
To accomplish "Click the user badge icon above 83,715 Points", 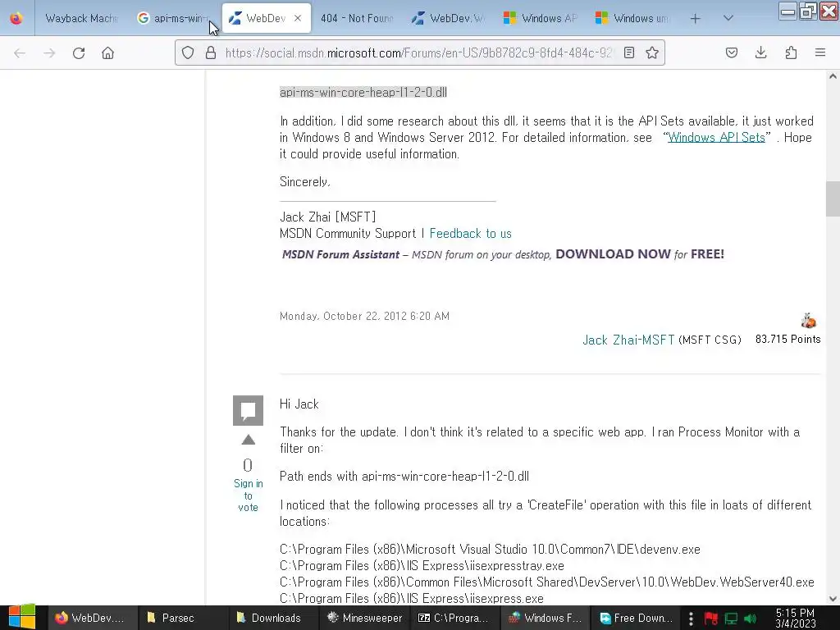I will point(808,321).
